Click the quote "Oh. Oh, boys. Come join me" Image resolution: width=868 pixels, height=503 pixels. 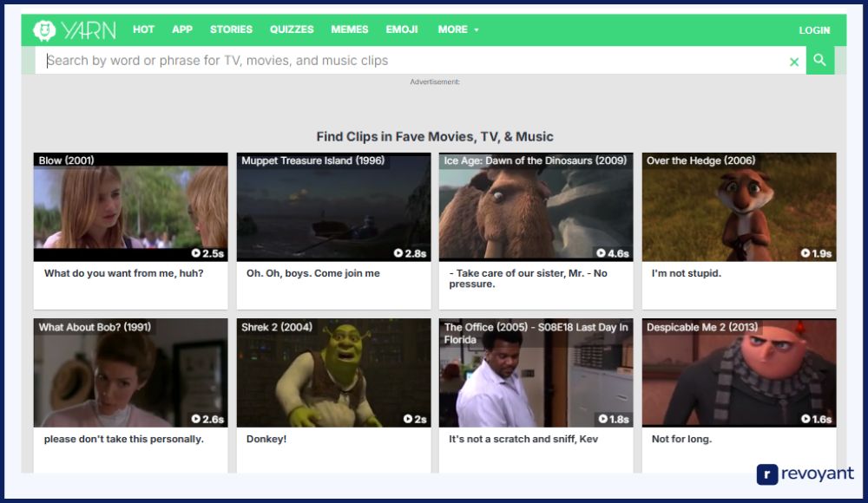[x=313, y=273]
